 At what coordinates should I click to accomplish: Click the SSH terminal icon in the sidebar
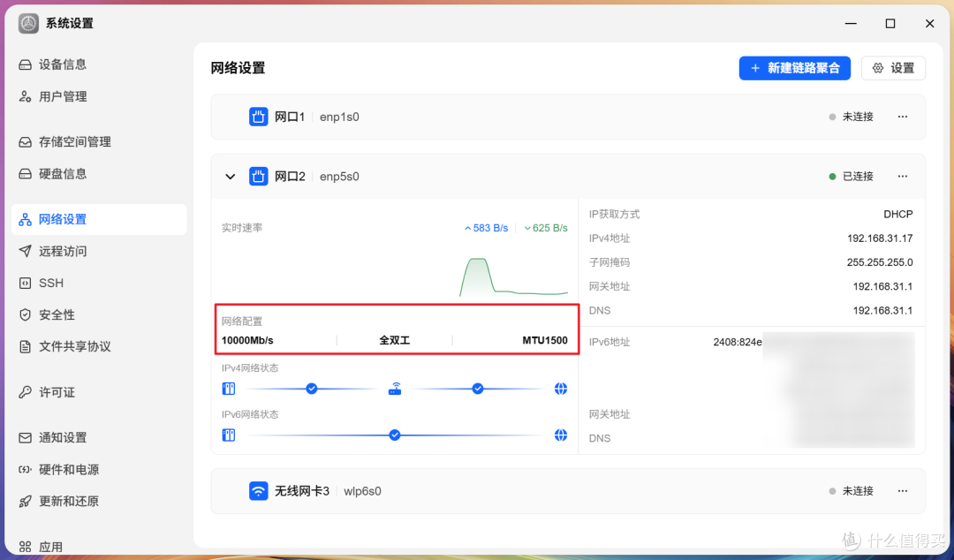click(x=25, y=283)
